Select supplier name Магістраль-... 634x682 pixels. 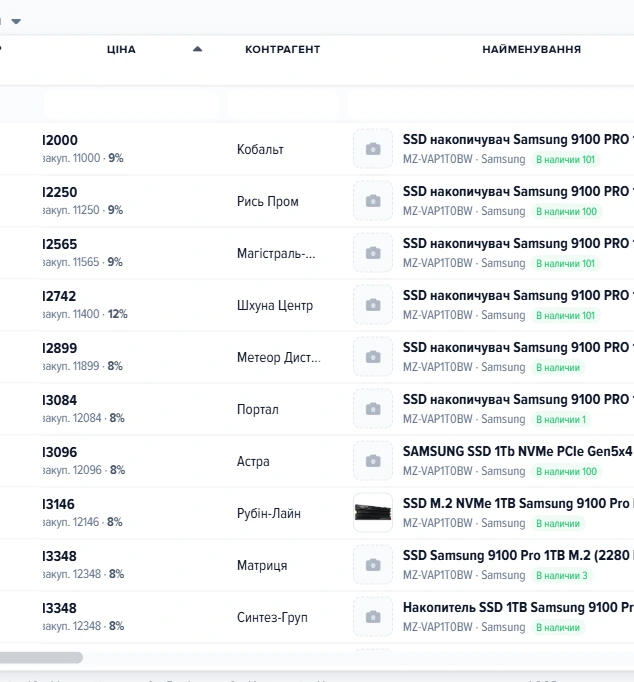[x=276, y=253]
